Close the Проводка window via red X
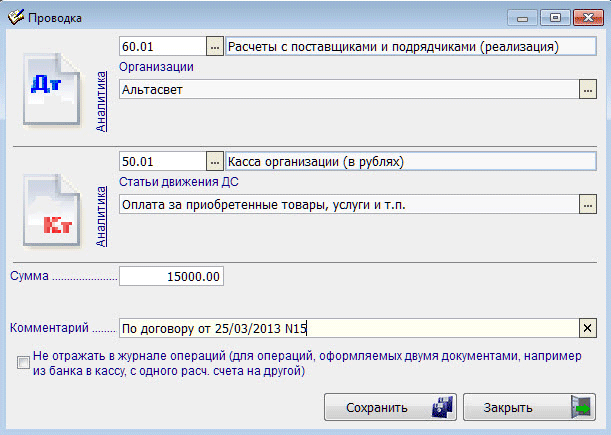 588,18
